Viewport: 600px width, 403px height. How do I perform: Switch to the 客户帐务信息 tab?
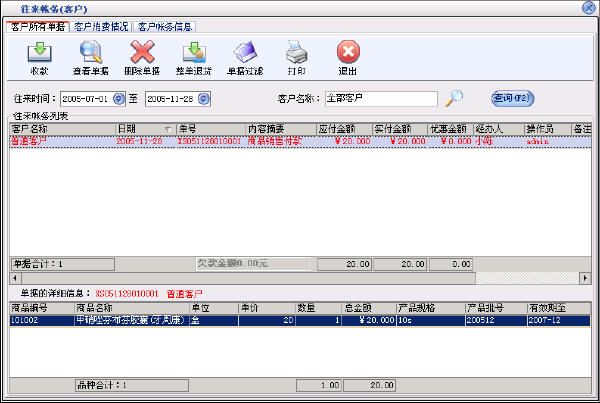[x=165, y=26]
